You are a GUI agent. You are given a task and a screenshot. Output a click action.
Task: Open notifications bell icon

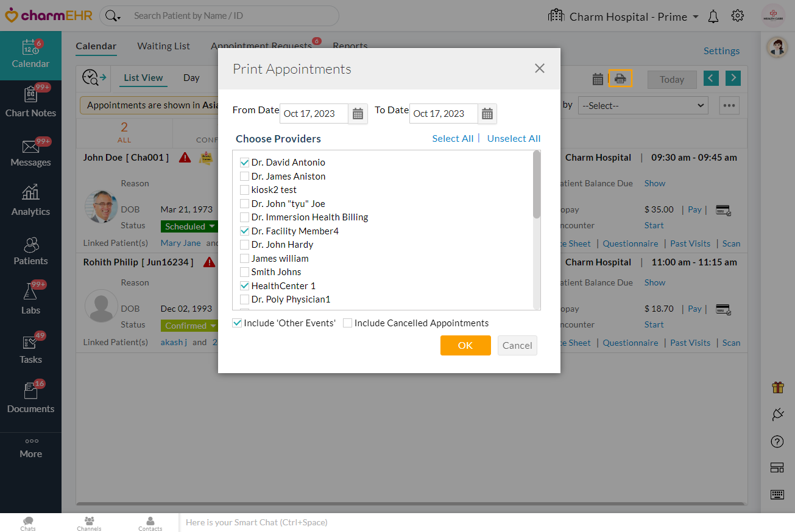713,16
